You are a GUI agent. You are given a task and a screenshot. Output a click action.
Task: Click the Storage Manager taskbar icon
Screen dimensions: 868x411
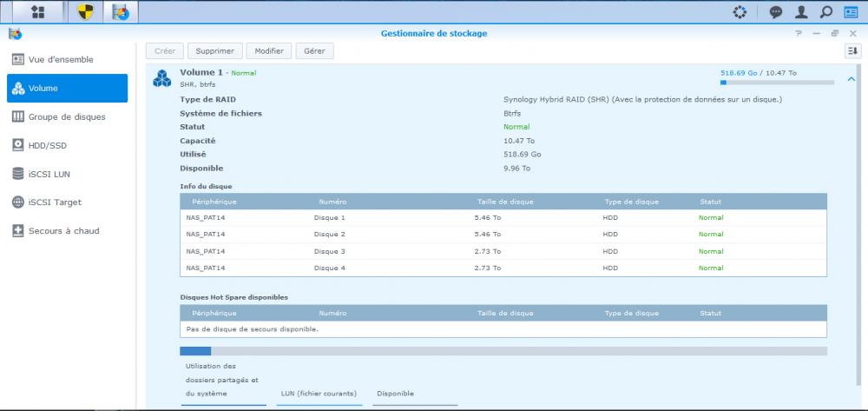click(x=121, y=12)
